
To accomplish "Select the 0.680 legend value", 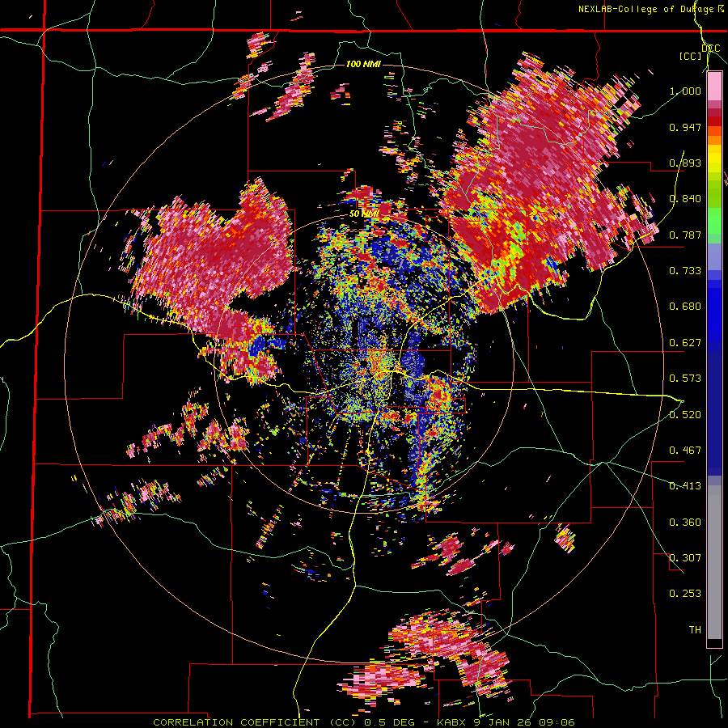I will point(685,307).
